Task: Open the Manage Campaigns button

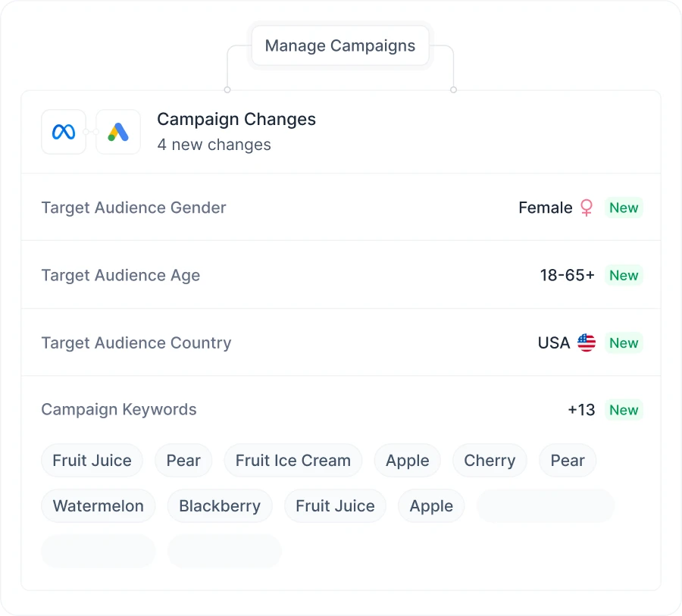Action: coord(340,45)
